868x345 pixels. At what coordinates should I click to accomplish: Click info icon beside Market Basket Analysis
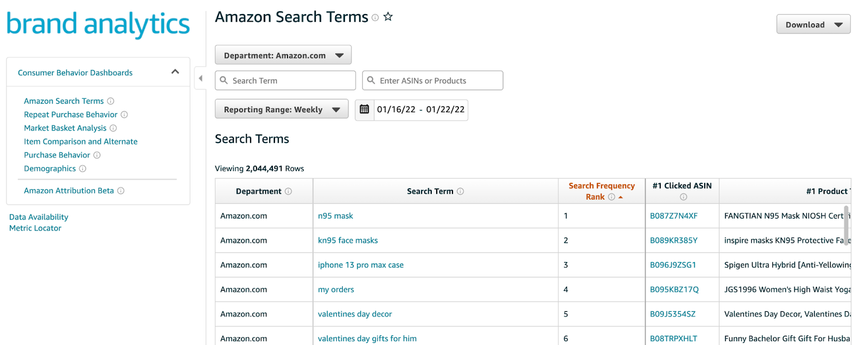113,128
